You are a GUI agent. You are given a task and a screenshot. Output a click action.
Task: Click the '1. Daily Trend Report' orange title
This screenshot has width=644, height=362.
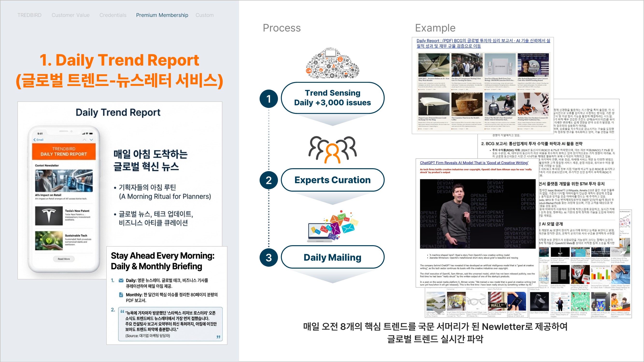click(119, 60)
